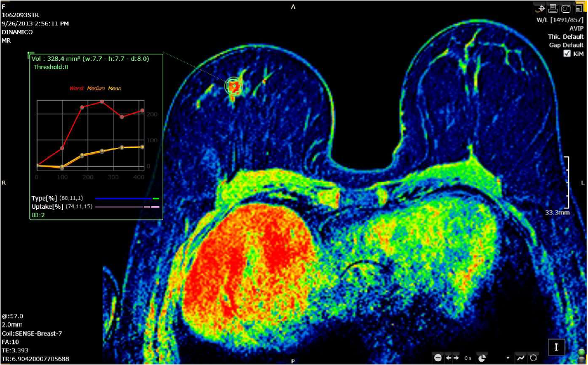Image resolution: width=588 pixels, height=365 pixels.
Task: Click the Worst curve legend label
Action: [77, 89]
